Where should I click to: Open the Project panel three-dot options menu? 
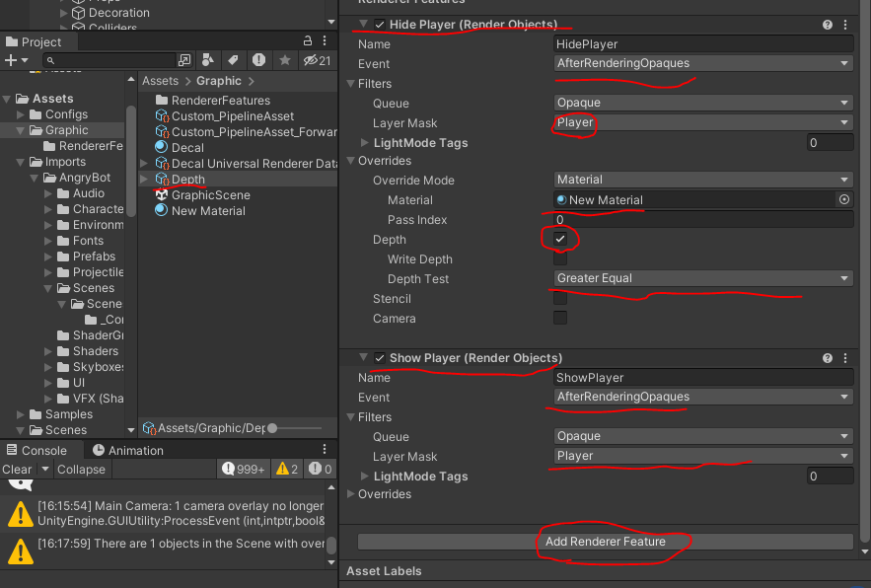pos(325,41)
